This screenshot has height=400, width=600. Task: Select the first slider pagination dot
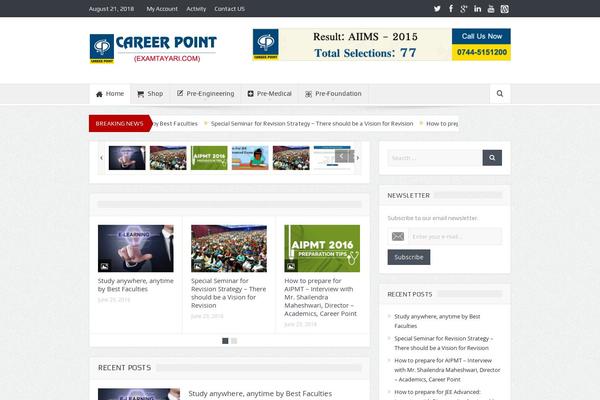tap(225, 341)
